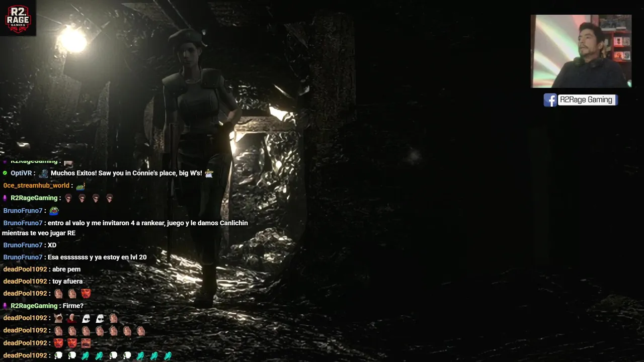
Task: Click the R2 Rage Gaming logo
Action: (x=18, y=18)
